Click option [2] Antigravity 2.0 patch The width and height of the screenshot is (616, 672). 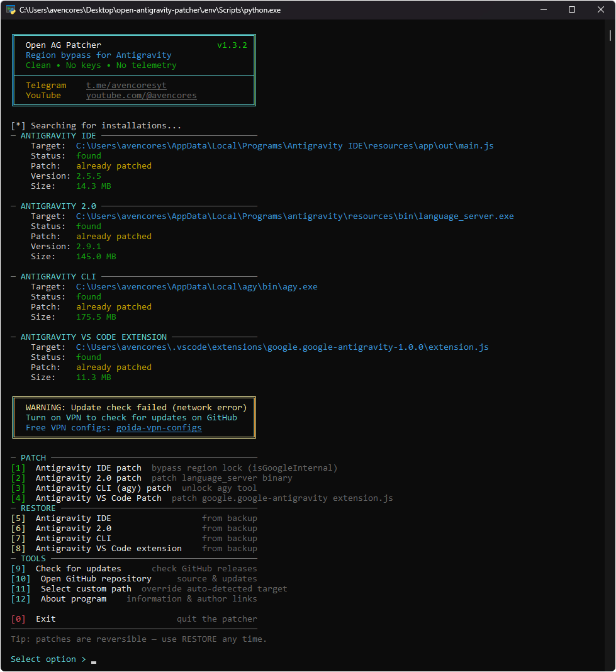pos(76,478)
